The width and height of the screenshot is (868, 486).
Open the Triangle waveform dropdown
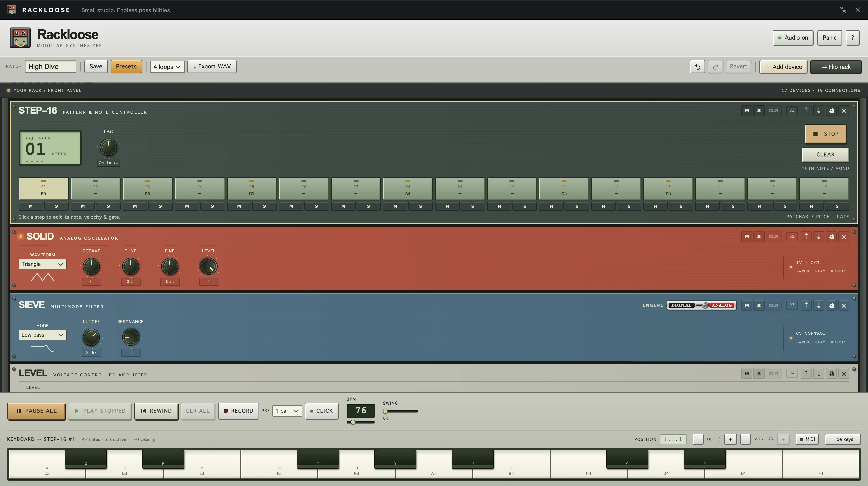(x=42, y=264)
